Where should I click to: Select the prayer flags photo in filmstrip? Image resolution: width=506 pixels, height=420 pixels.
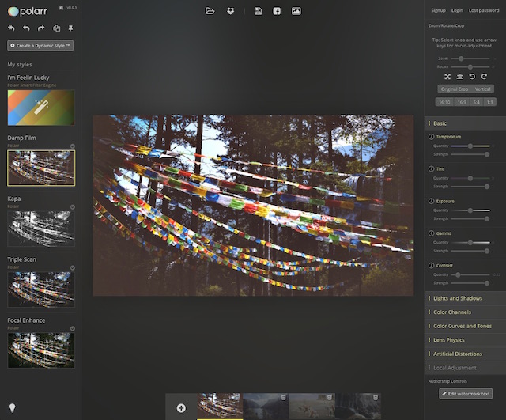(220, 406)
